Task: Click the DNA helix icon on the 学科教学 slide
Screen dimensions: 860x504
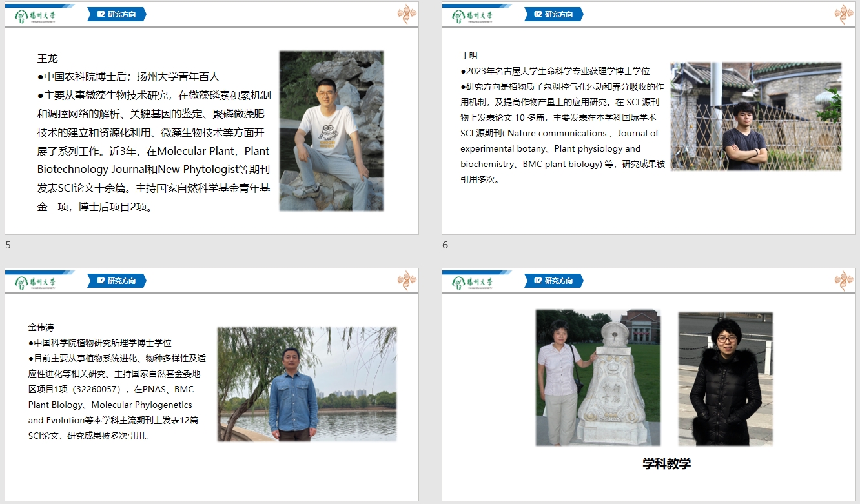Action: (844, 281)
